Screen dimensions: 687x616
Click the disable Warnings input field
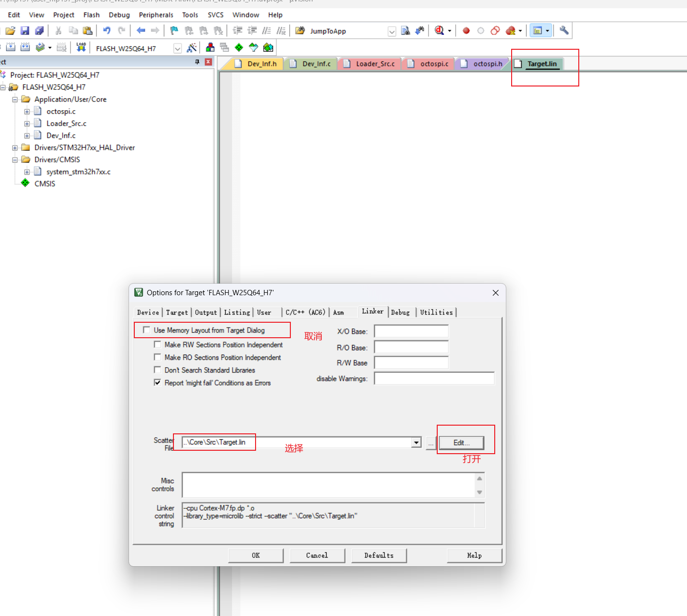(434, 378)
